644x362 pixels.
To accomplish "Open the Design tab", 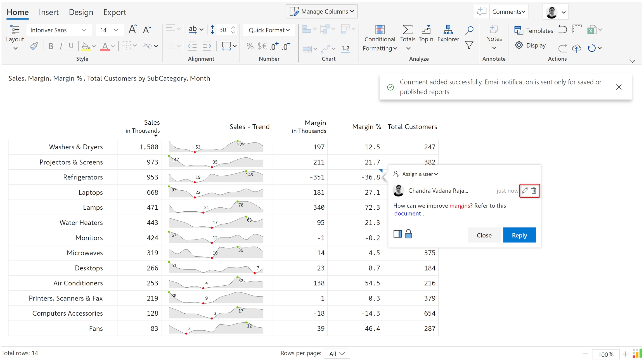I will 81,12.
